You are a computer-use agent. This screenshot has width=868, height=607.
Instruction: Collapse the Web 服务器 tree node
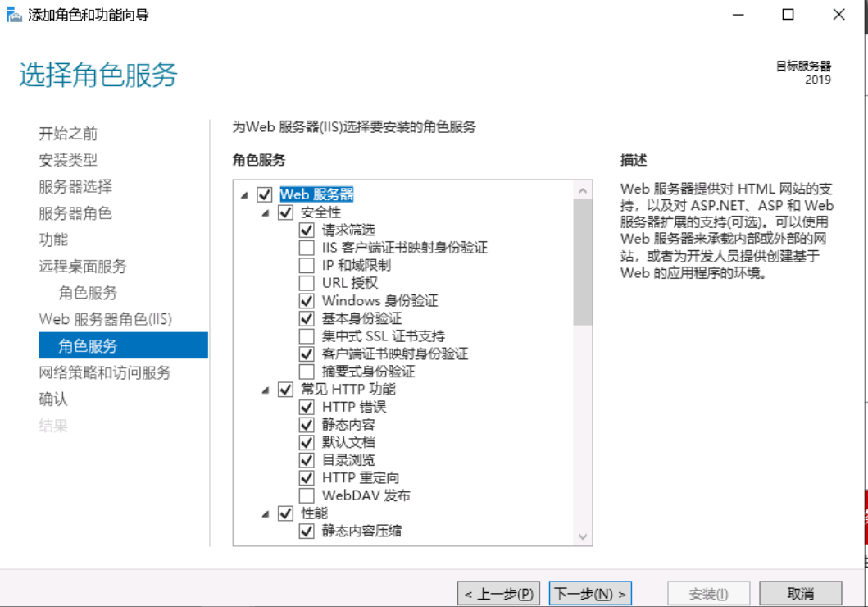click(245, 195)
